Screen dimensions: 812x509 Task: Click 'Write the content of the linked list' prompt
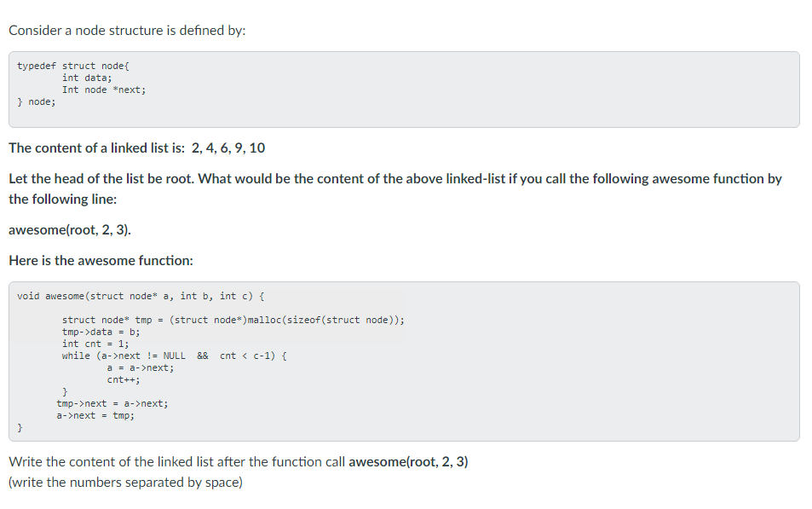coord(239,462)
